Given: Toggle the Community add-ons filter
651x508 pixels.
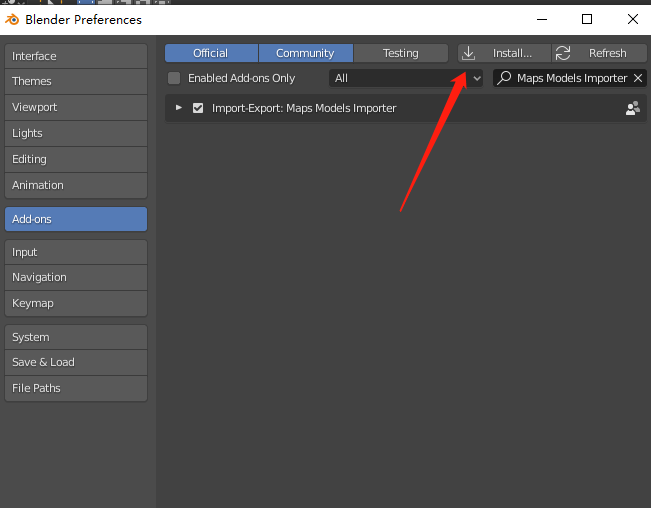Looking at the screenshot, I should [x=306, y=53].
